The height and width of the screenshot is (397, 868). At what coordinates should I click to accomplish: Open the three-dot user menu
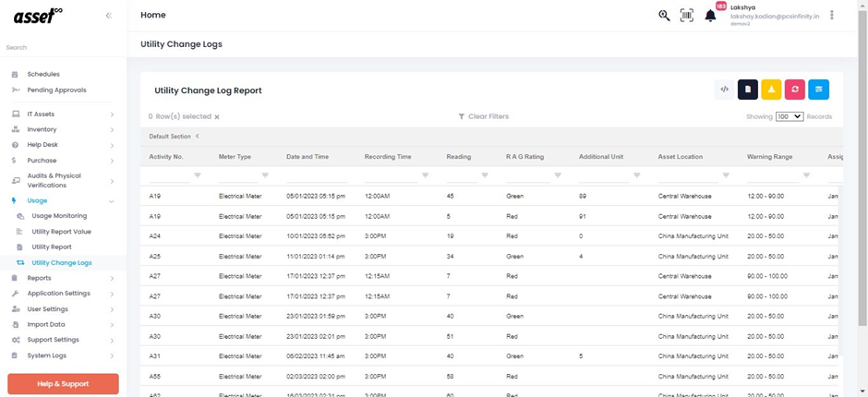(x=832, y=16)
